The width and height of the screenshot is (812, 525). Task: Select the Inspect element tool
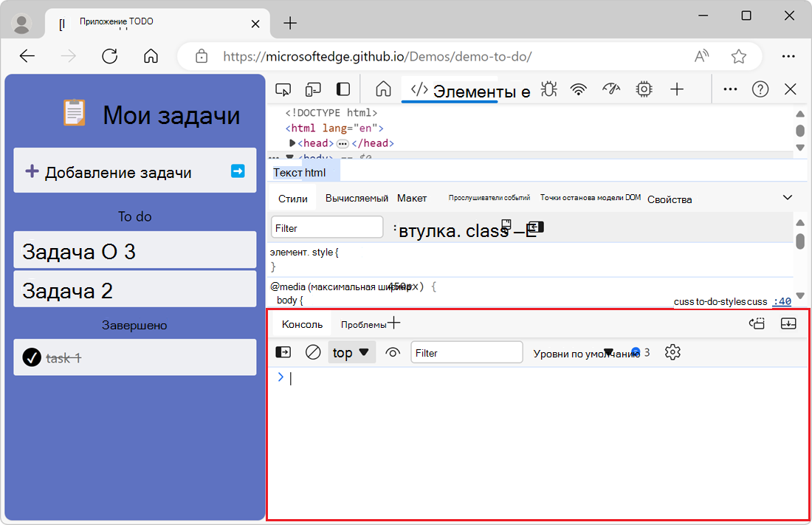coord(283,89)
